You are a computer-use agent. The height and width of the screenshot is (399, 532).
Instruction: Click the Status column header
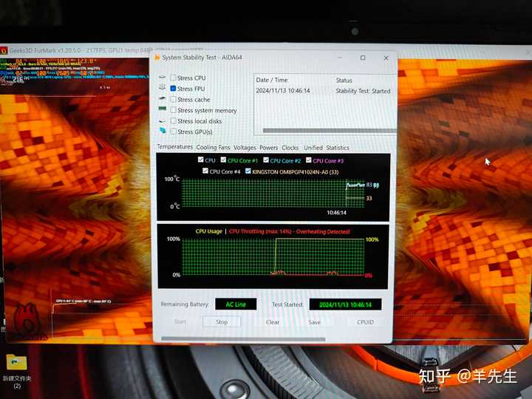344,81
